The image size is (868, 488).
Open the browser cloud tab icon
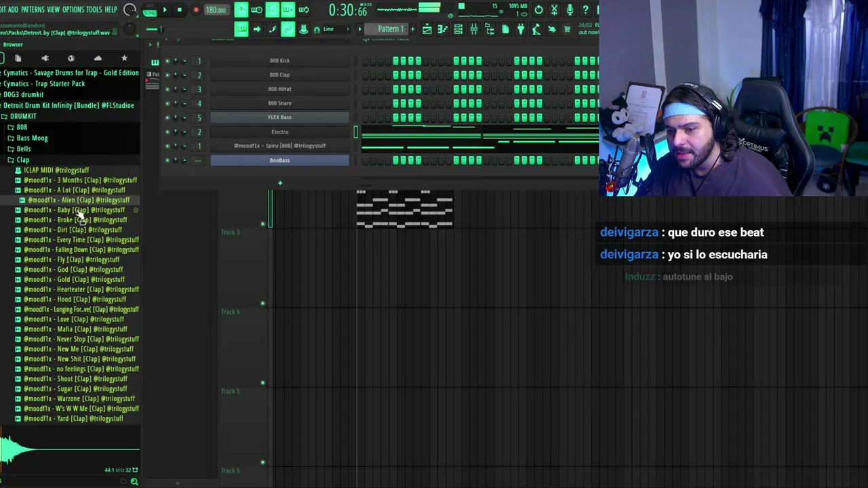(98, 58)
